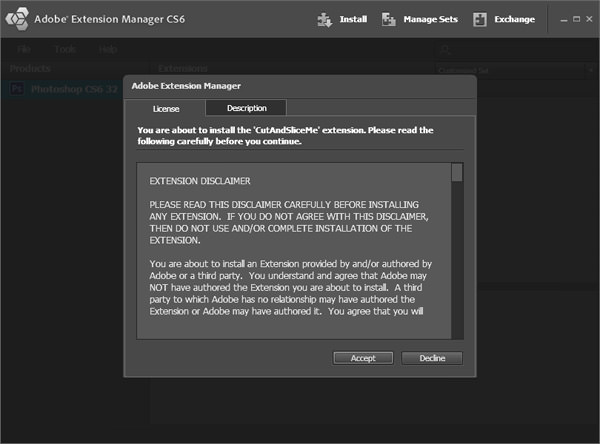The width and height of the screenshot is (600, 444).
Task: Open the Help menu
Action: pyautogui.click(x=108, y=49)
